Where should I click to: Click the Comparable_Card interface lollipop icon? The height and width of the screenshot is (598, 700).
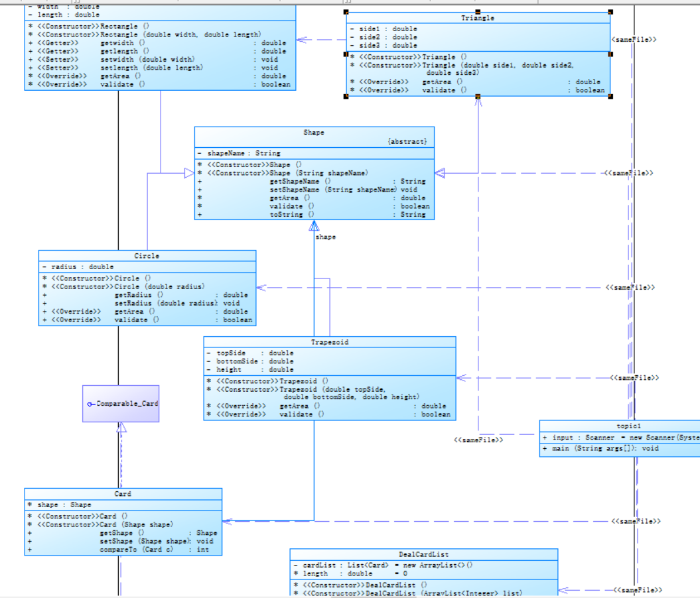pos(90,404)
